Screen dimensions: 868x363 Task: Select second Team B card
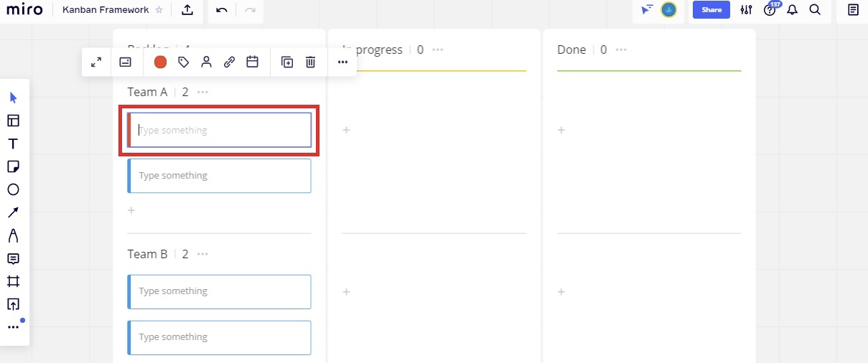pyautogui.click(x=220, y=337)
